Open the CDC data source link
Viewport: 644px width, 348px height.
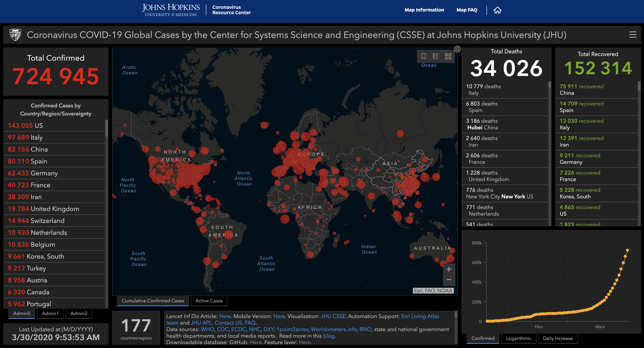tap(222, 329)
